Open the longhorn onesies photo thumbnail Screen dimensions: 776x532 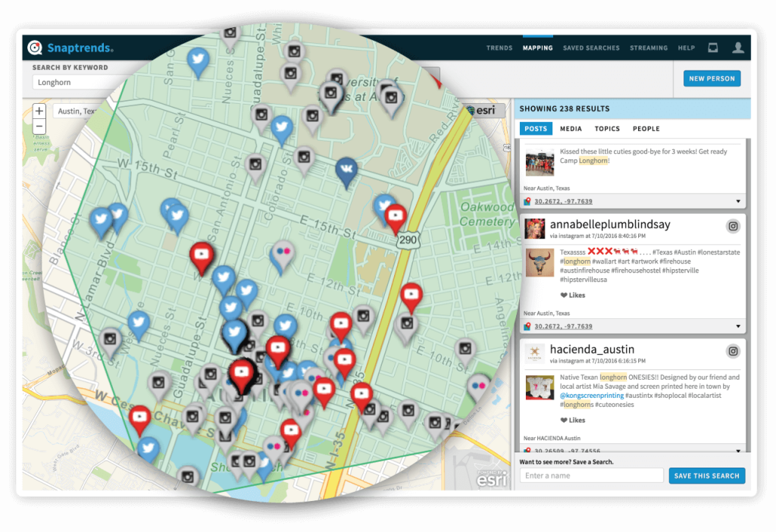point(540,387)
